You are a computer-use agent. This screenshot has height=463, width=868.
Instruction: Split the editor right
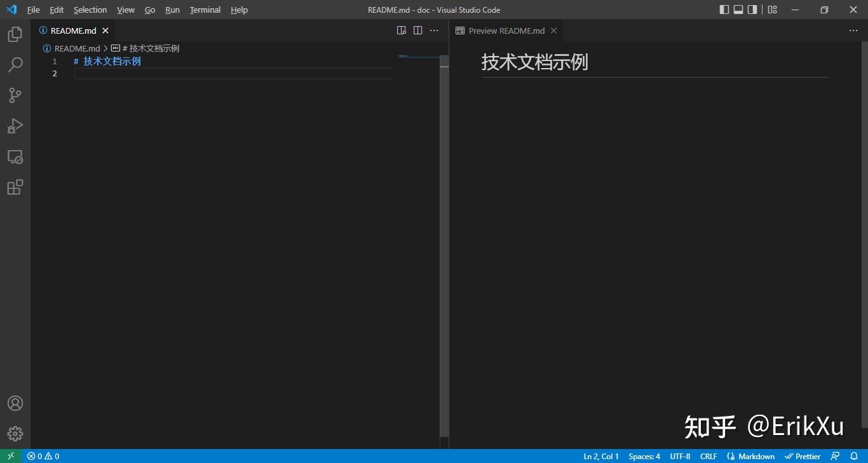pos(417,31)
